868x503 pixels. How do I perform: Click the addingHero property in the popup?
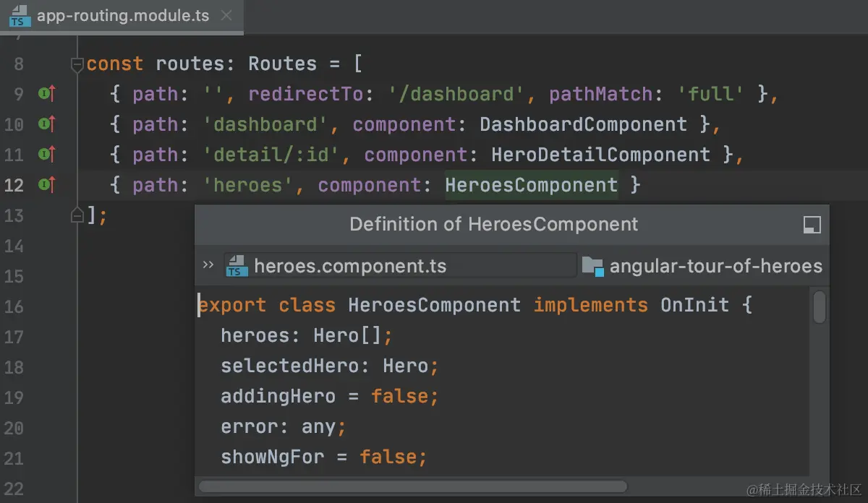coord(278,396)
